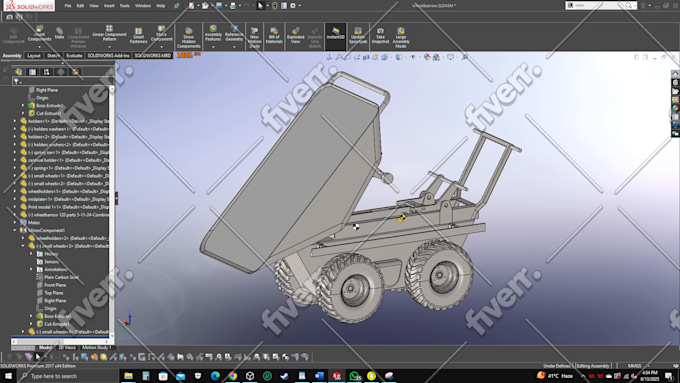Collapse the MirrorComponent1 tree node
Viewport: 680px width, 383px height.
[16, 230]
